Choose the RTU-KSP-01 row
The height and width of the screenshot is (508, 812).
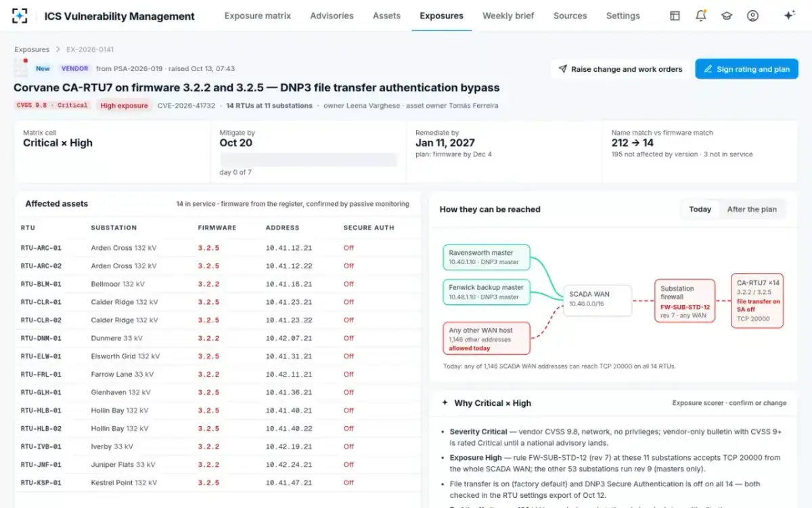pyautogui.click(x=218, y=483)
